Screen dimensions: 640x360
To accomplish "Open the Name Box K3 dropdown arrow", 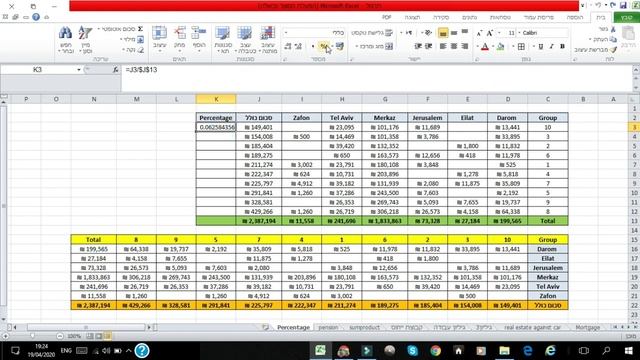I will pyautogui.click(x=79, y=70).
